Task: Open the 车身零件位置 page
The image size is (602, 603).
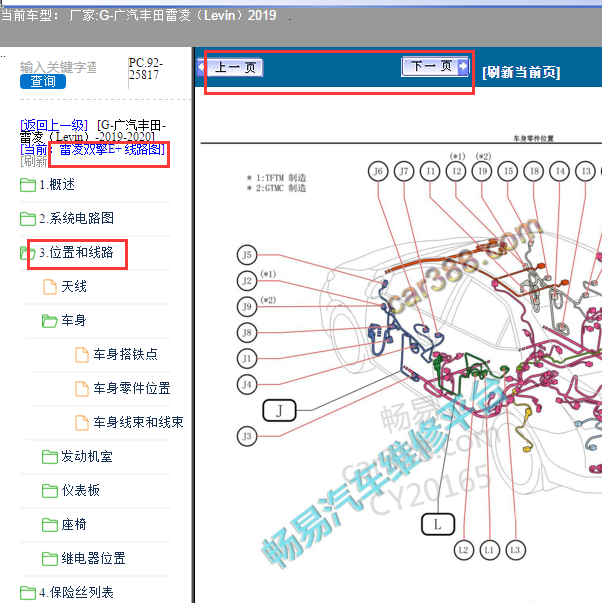Action: 132,388
